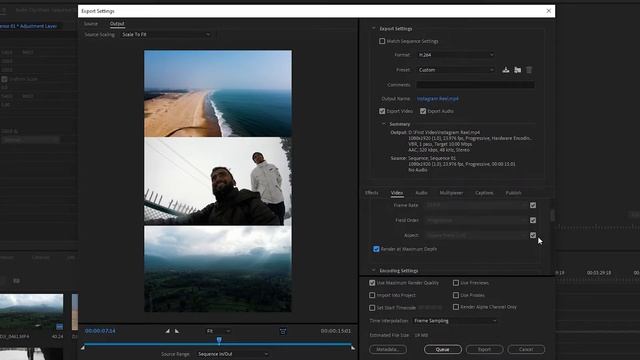Uncheck Use Maximum Render Quality
Image resolution: width=640 pixels, height=360 pixels.
[372, 282]
